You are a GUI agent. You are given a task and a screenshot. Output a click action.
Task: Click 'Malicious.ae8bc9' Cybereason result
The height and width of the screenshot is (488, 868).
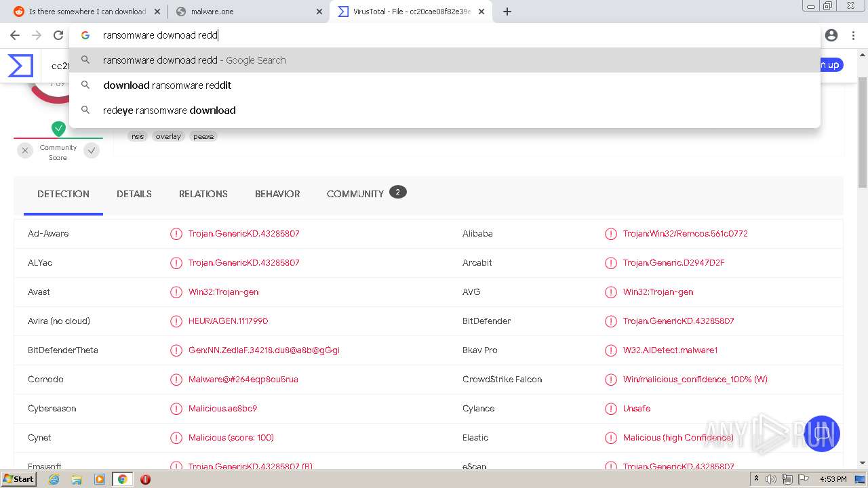click(222, 409)
